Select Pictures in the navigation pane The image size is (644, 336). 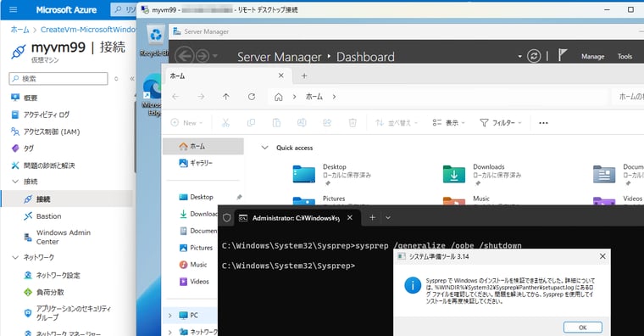[196, 248]
